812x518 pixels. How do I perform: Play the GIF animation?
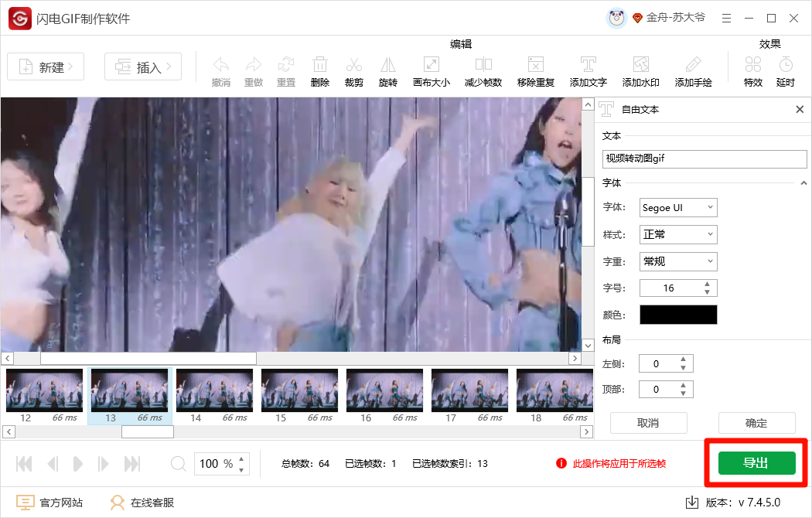coord(78,464)
